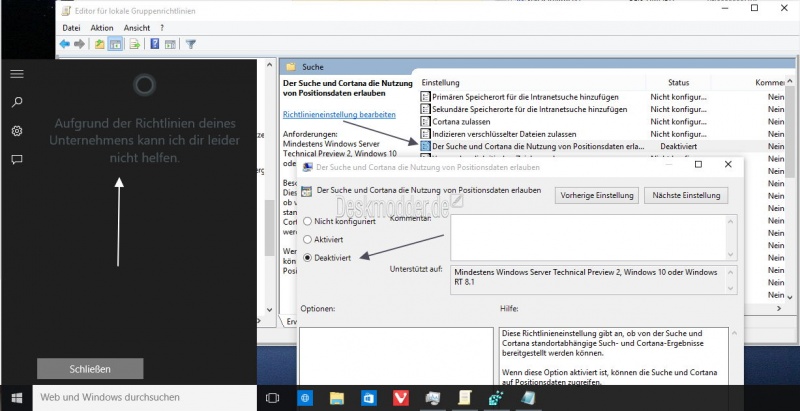Select Sekundäre Speicherorte für die Intranetsuche row

pyautogui.click(x=602, y=109)
